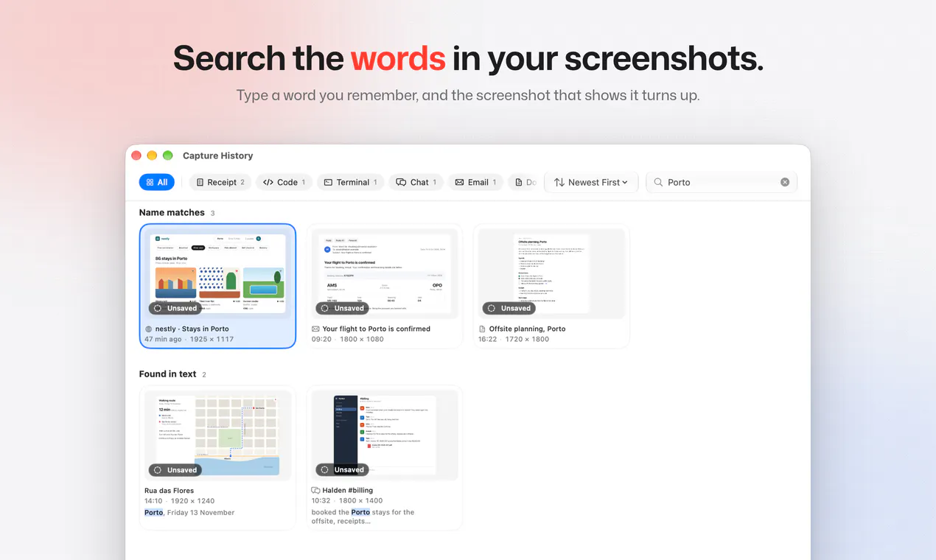Click the Unsaved badge on the Halden #billing capture

point(343,469)
